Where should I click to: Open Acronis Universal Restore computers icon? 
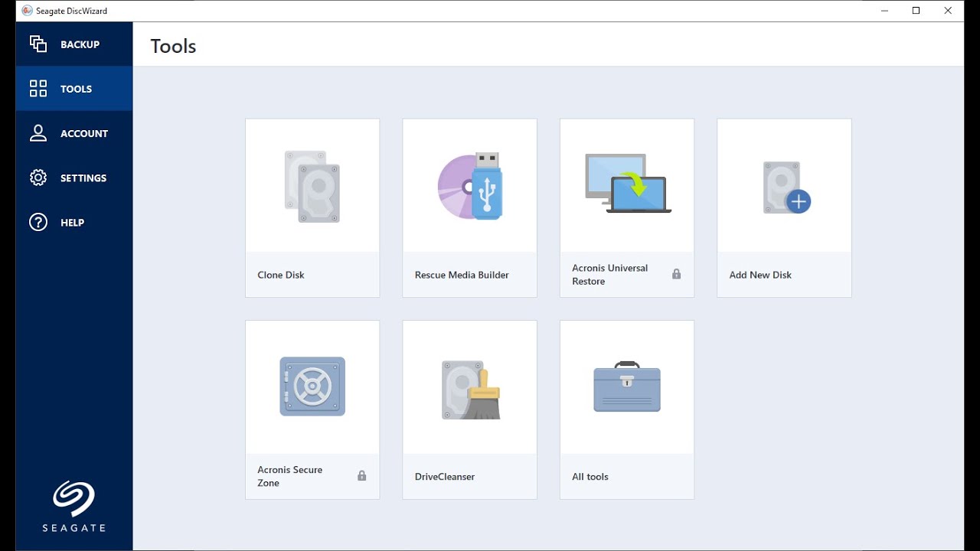(628, 184)
